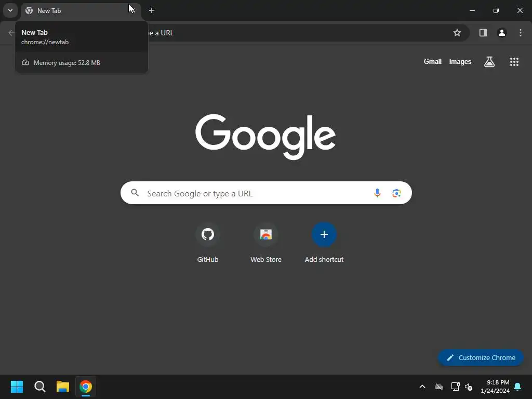Screen dimensions: 532x399
Task: Click the magnifier icon in search box
Action: [135, 193]
